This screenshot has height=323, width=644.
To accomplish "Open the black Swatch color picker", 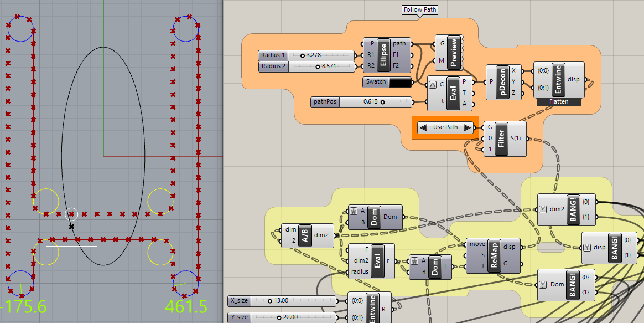I will tap(399, 82).
